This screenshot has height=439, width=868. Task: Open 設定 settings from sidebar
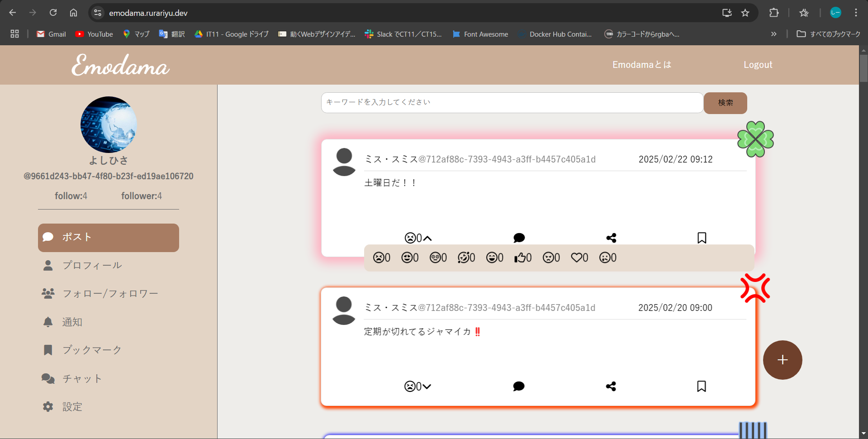coord(72,406)
